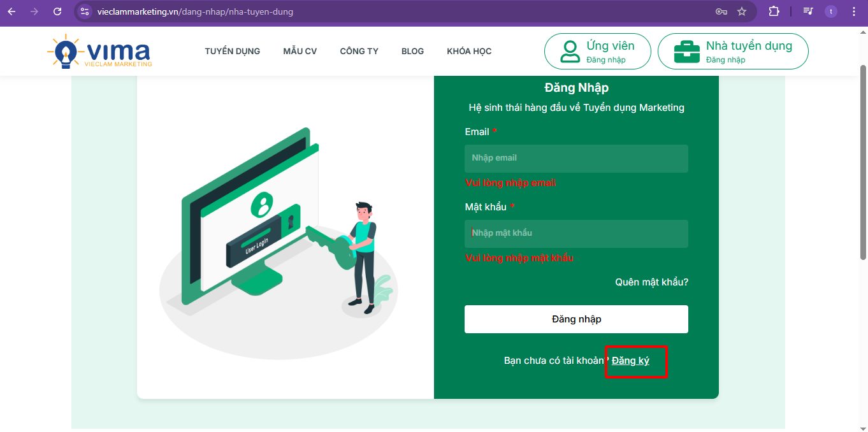Navigate to BLOG section
868x432 pixels.
[412, 51]
